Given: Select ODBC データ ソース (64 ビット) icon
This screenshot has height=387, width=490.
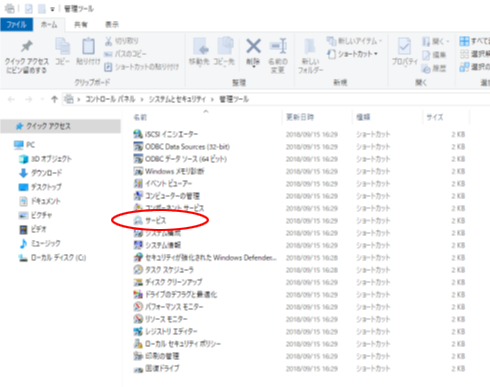Looking at the screenshot, I should [x=138, y=159].
